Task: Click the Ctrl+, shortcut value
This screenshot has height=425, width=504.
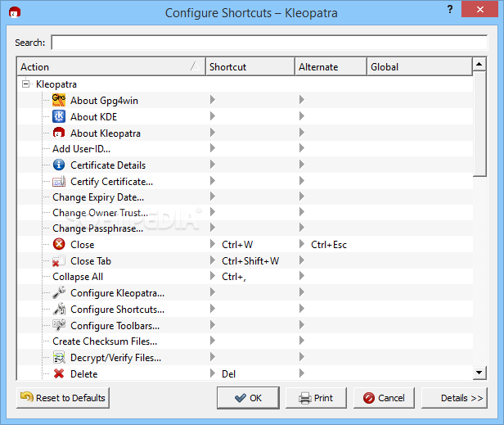Action: 234,277
